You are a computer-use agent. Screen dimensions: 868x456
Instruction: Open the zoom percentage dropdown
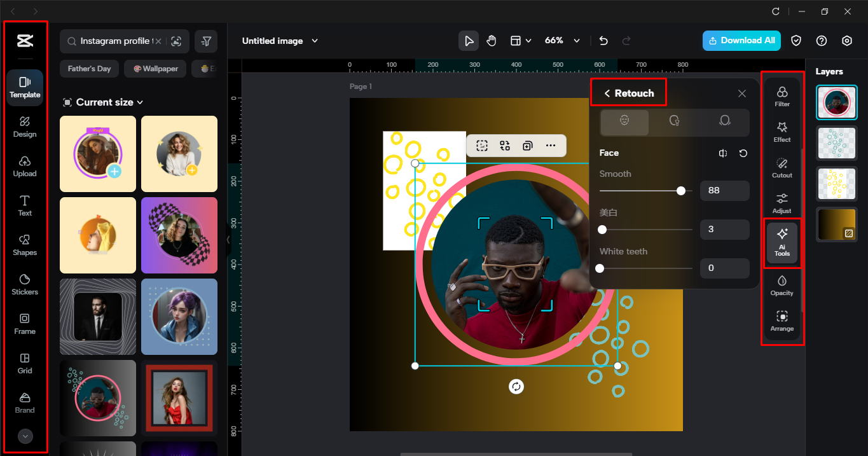[562, 40]
